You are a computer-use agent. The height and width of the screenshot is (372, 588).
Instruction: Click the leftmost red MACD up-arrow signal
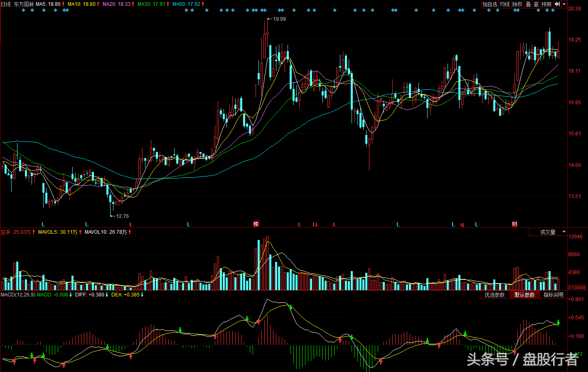pos(14,362)
